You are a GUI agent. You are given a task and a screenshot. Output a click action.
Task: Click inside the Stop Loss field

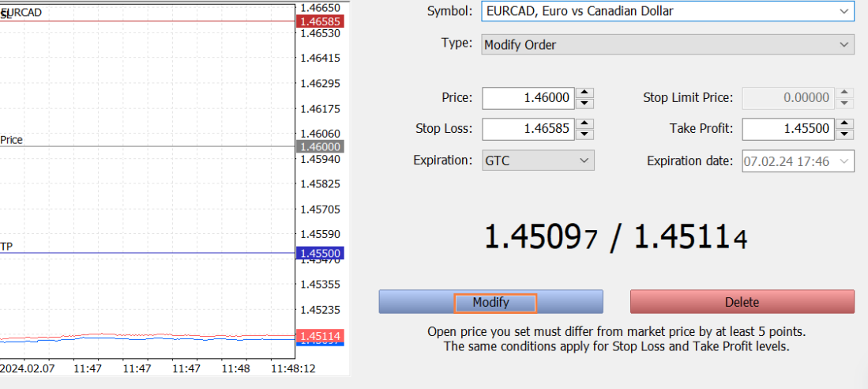tap(528, 129)
